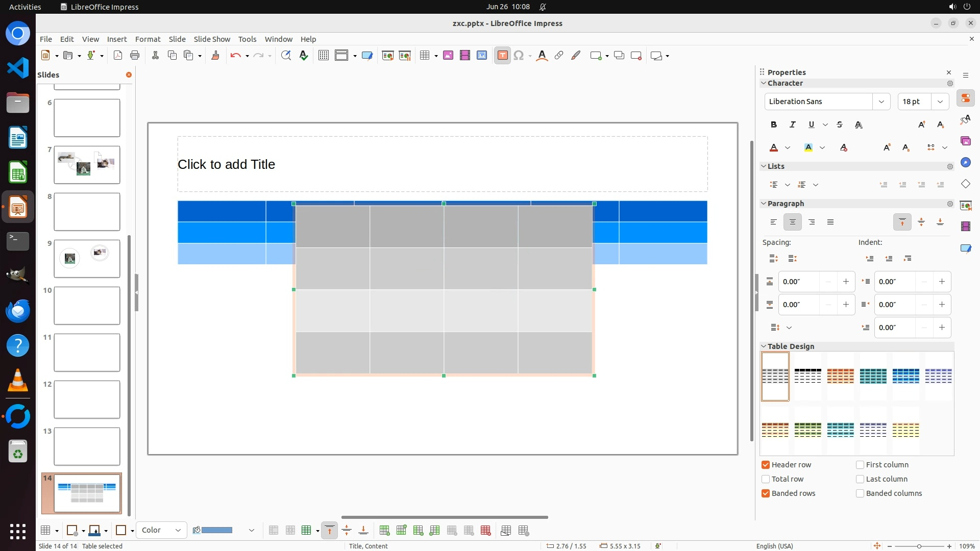The height and width of the screenshot is (551, 980).
Task: Click Align Right in Paragraph panel
Action: [812, 222]
